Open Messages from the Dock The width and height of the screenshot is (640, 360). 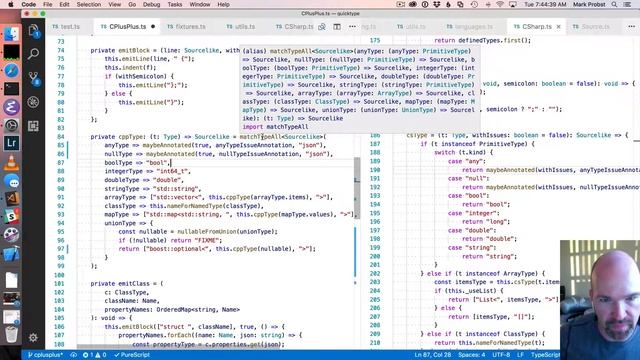11,181
